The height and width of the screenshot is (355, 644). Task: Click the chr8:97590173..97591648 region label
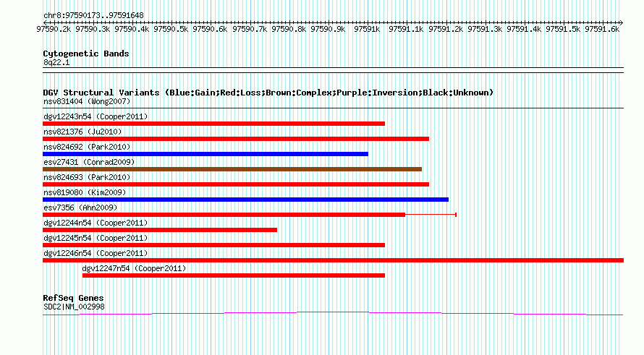(x=93, y=16)
